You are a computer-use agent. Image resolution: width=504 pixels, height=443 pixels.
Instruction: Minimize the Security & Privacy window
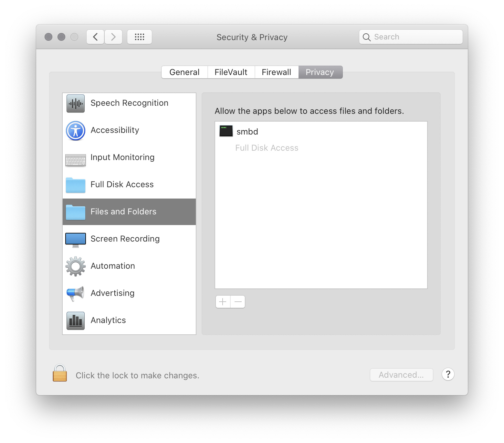(61, 37)
